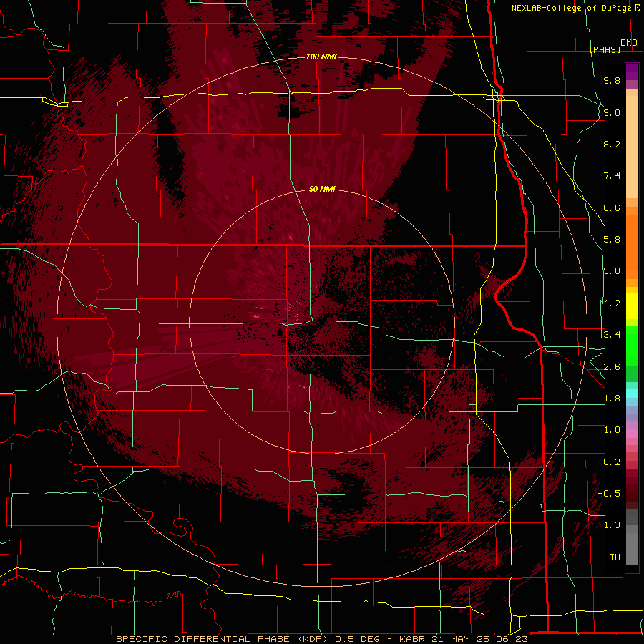
Task: Click the yellow segment of color bar
Action: pyautogui.click(x=632, y=306)
